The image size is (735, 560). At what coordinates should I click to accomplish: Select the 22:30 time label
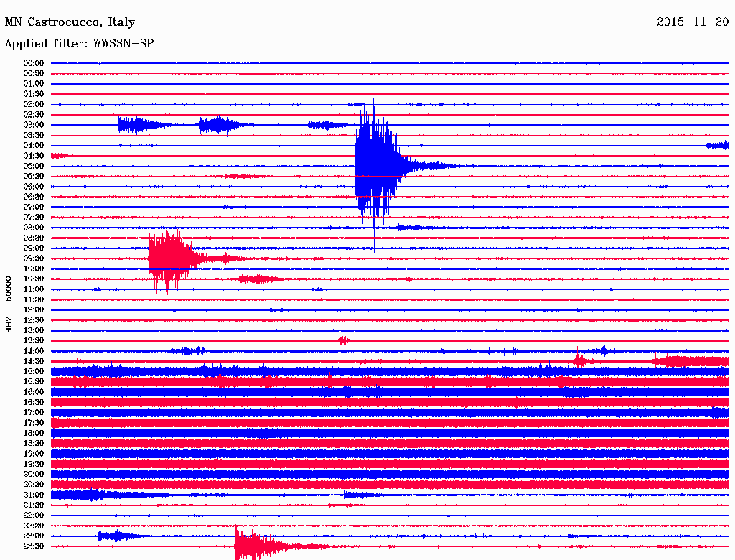tap(34, 526)
